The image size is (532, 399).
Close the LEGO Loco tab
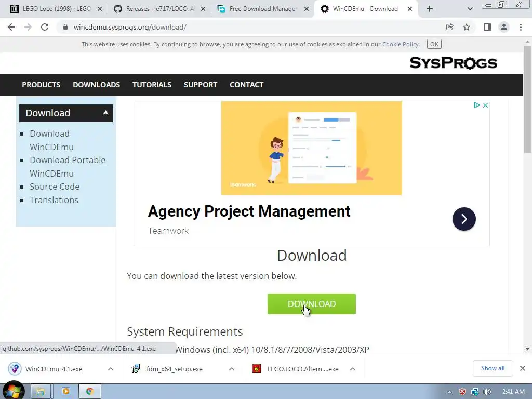point(100,9)
